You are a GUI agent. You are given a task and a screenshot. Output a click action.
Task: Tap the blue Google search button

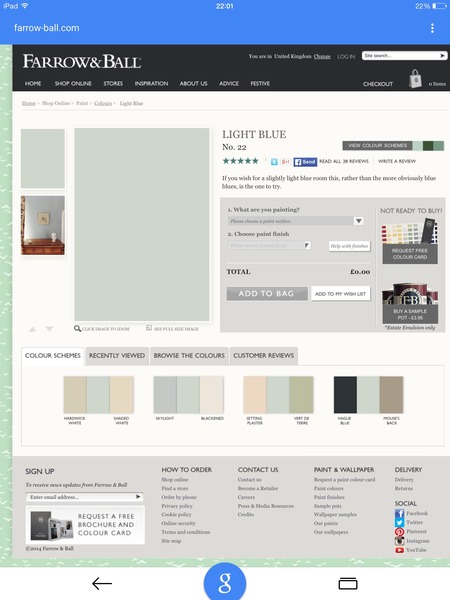(x=225, y=582)
